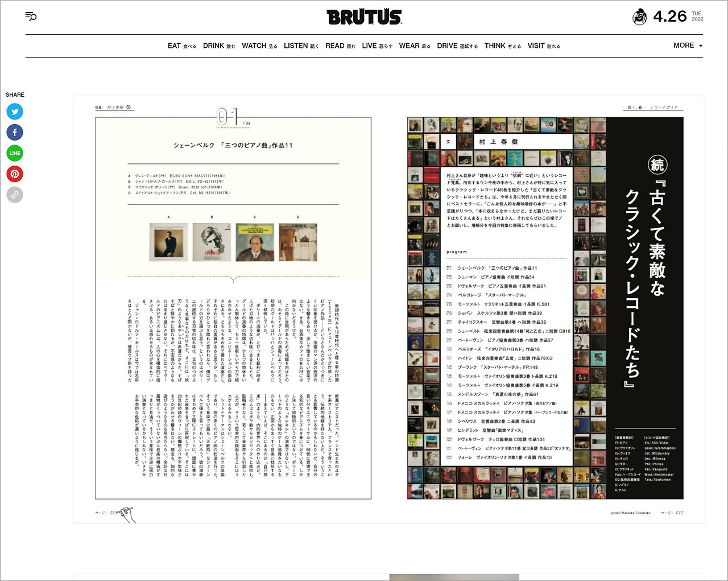
Task: Open the WATCH category
Action: [259, 46]
